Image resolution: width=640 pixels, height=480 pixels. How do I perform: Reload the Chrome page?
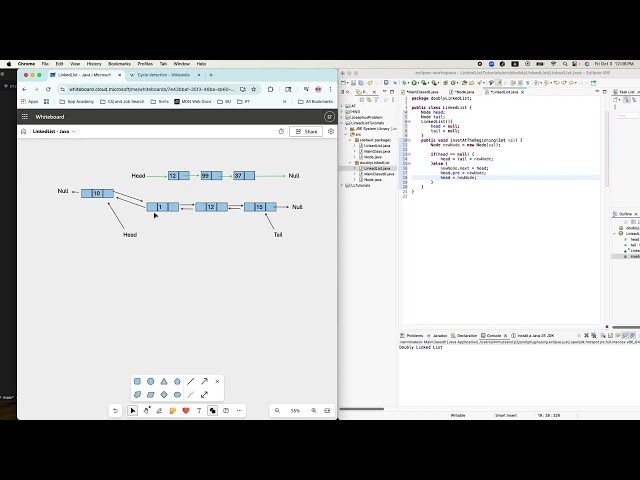[x=48, y=89]
